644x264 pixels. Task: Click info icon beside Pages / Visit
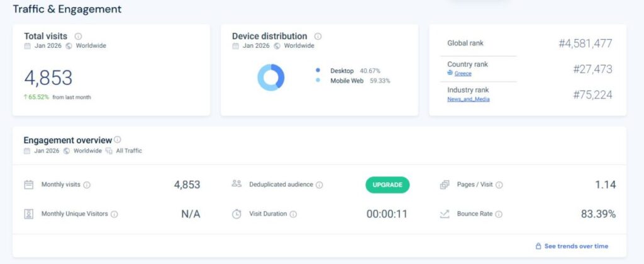[499, 185]
